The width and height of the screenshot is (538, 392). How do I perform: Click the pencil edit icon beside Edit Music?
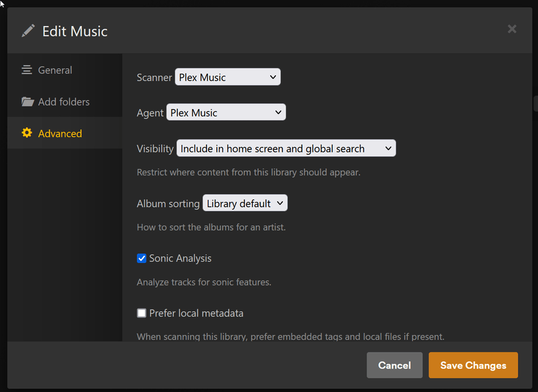pyautogui.click(x=27, y=31)
